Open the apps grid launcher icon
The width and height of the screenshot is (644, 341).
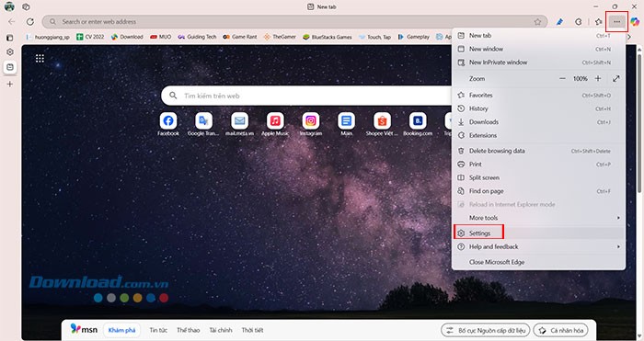click(40, 58)
